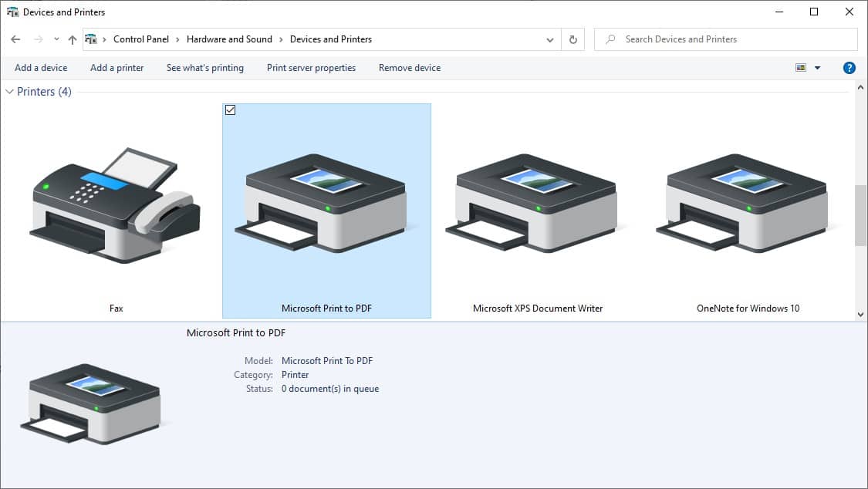This screenshot has width=868, height=489.
Task: Close the Devices and Printers window
Action: 849,12
